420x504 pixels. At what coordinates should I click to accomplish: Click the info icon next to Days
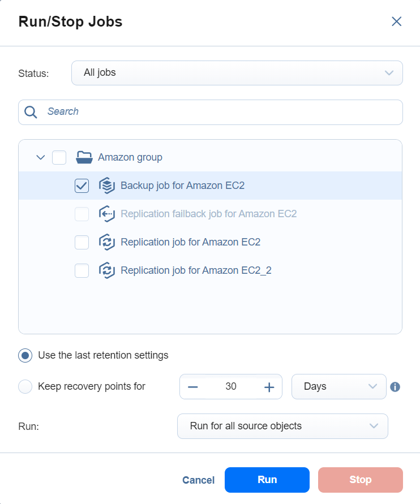396,387
